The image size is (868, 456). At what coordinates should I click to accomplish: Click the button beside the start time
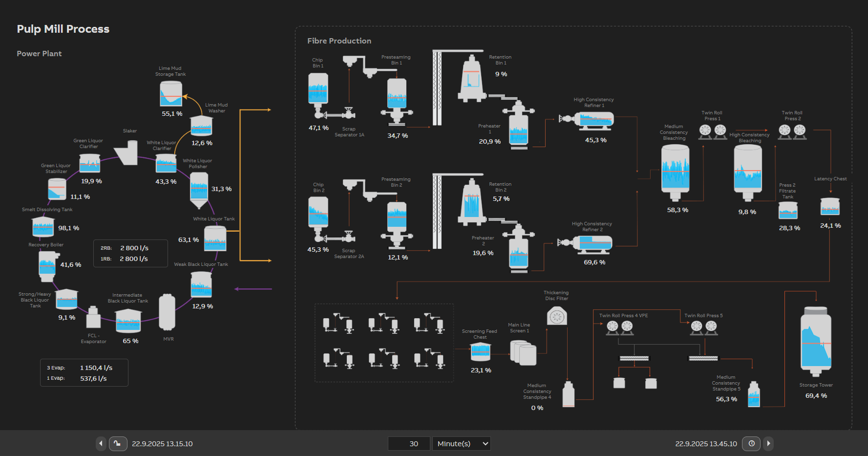tap(118, 443)
